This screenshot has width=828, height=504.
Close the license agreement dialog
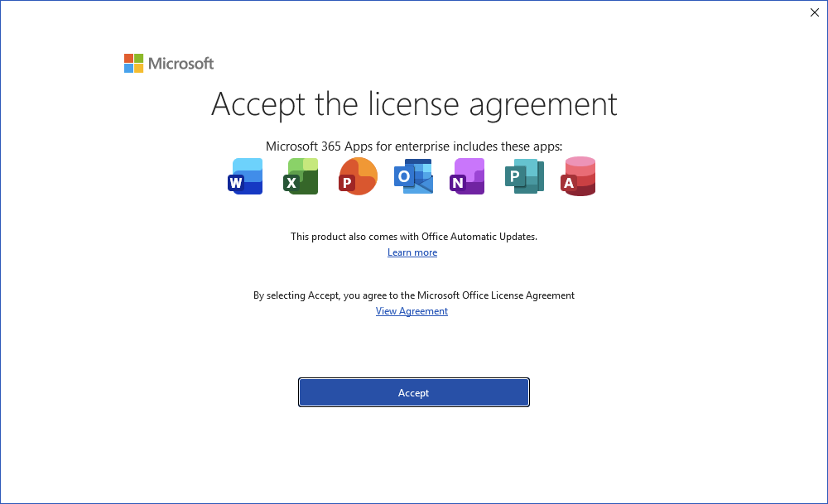(814, 12)
